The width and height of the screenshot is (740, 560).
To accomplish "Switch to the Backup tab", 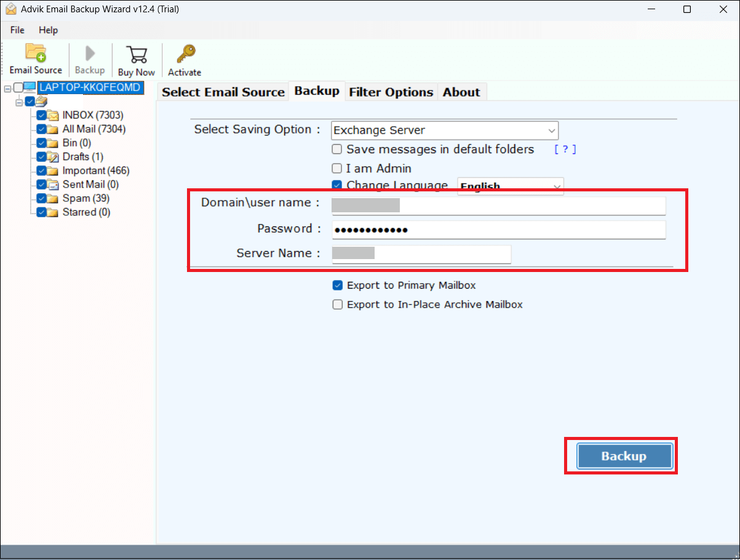I will tap(317, 90).
